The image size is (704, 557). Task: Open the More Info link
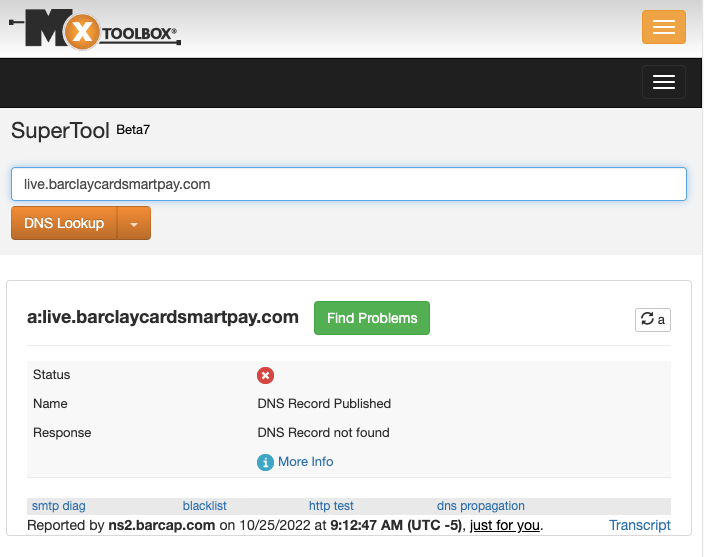[305, 461]
